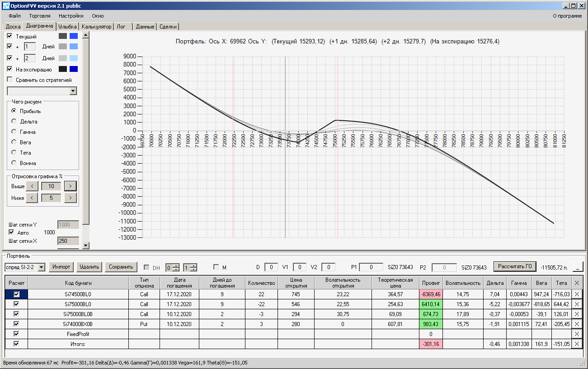The height and width of the screenshot is (369, 588).
Task: Click the DH second spinner set to 1
Action: tap(190, 267)
